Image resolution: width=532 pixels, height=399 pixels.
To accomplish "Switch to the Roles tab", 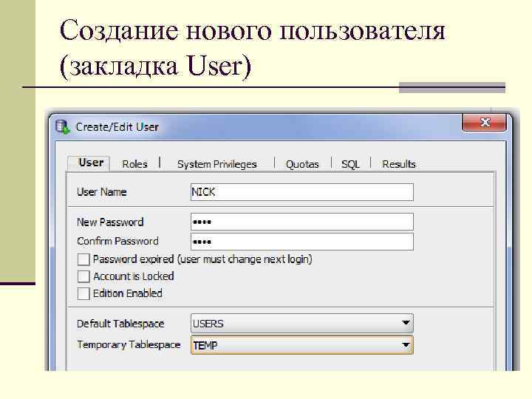I will point(134,164).
